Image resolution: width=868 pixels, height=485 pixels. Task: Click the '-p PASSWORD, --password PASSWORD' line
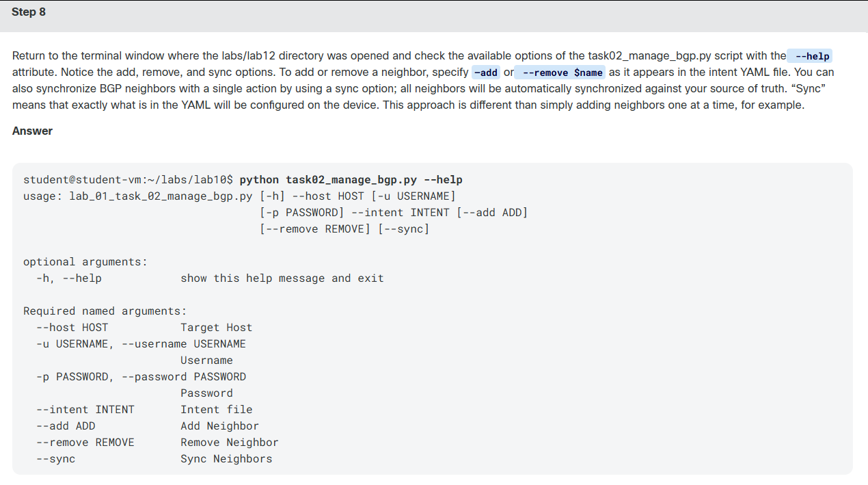(141, 377)
